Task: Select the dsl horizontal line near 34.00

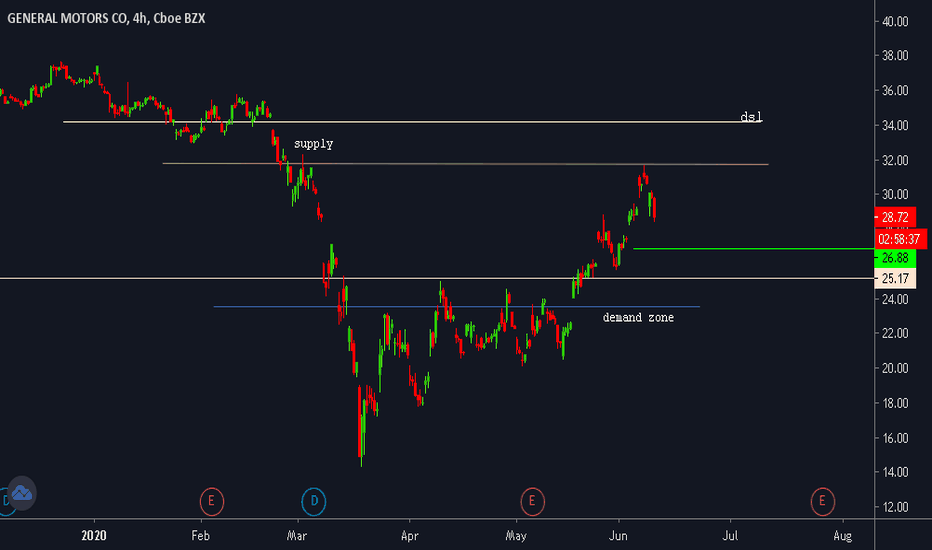Action: click(x=413, y=122)
